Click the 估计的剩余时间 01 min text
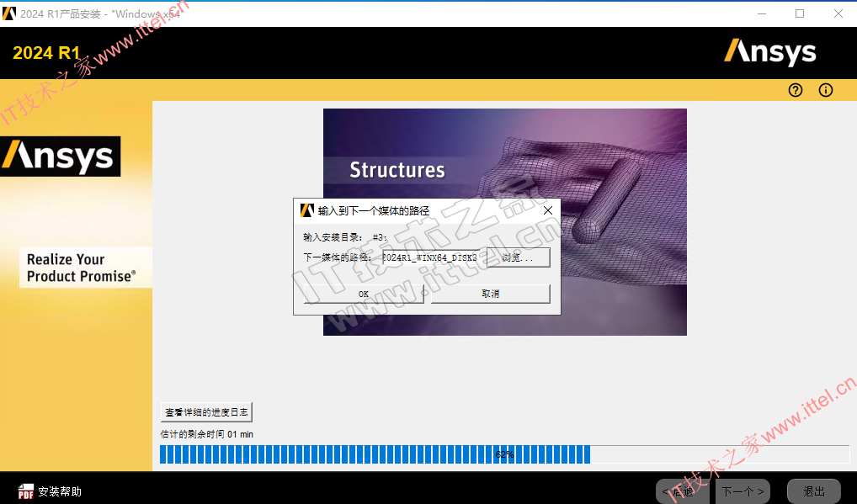 (206, 434)
